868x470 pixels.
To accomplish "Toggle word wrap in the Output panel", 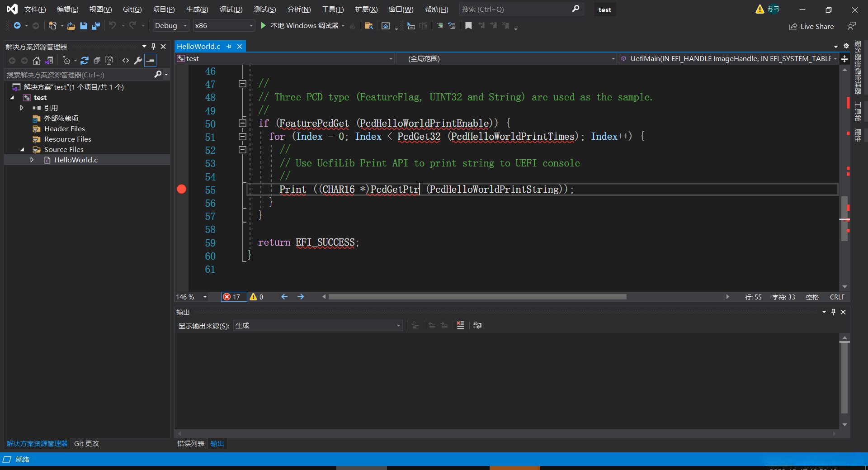I will pos(477,325).
